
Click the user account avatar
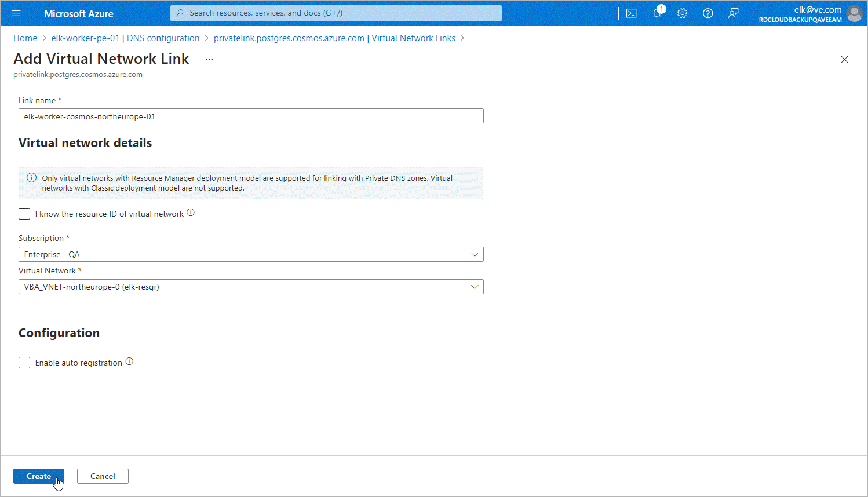855,13
